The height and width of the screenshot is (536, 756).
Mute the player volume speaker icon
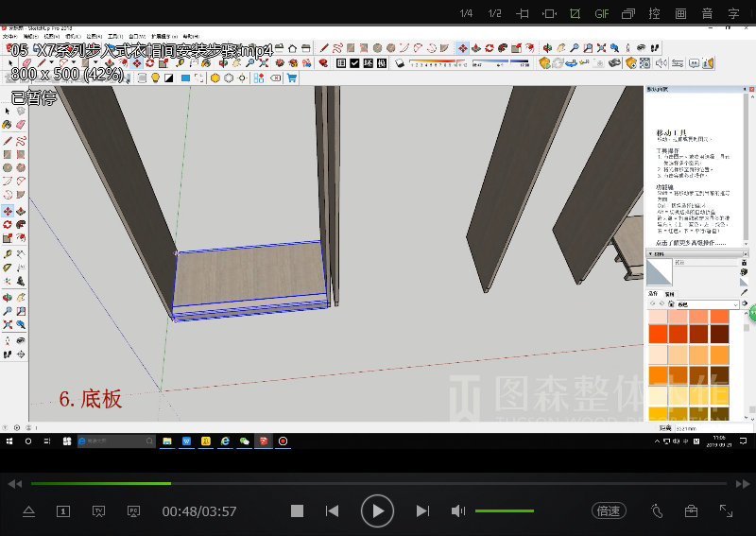[x=458, y=511]
